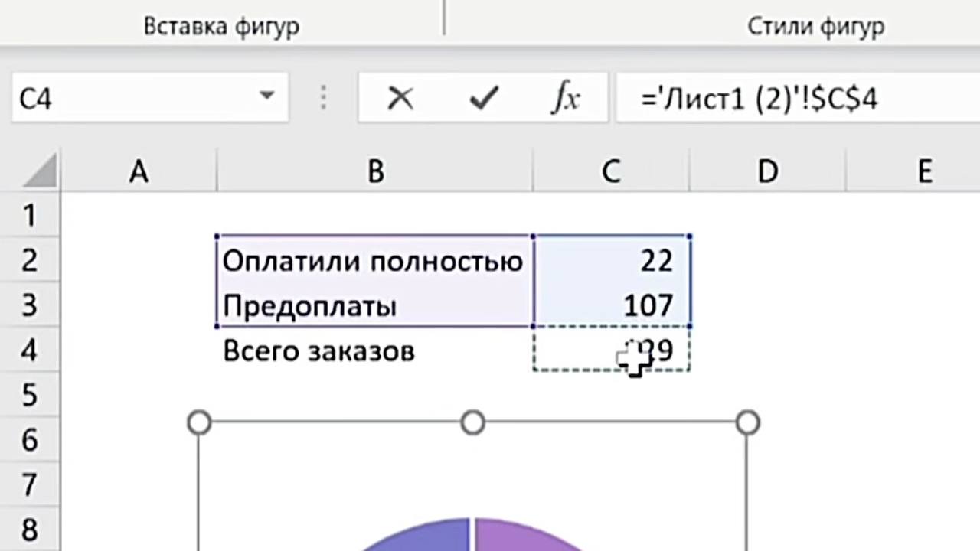Click the chart's top-right resize handle
The width and height of the screenshot is (980, 551).
(747, 422)
